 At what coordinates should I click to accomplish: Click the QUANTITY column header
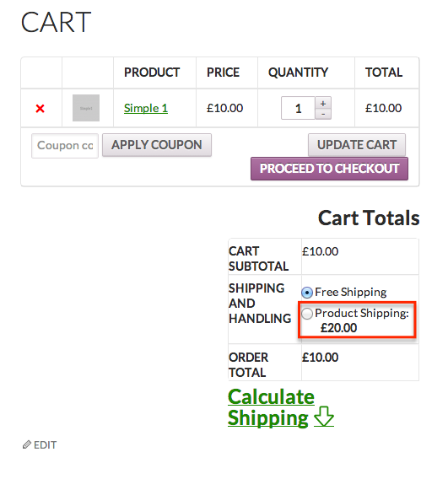(x=299, y=73)
